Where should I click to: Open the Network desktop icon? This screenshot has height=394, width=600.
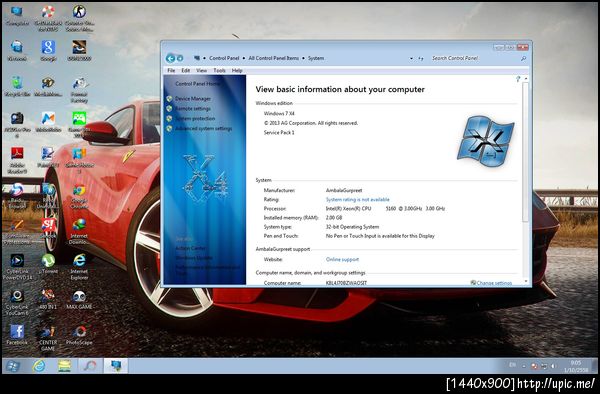(x=17, y=51)
